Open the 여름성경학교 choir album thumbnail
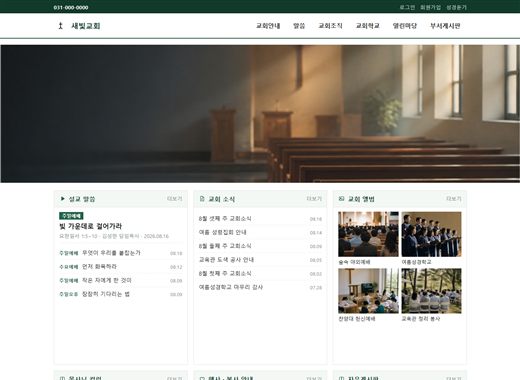Image resolution: width=520 pixels, height=380 pixels. tap(432, 234)
